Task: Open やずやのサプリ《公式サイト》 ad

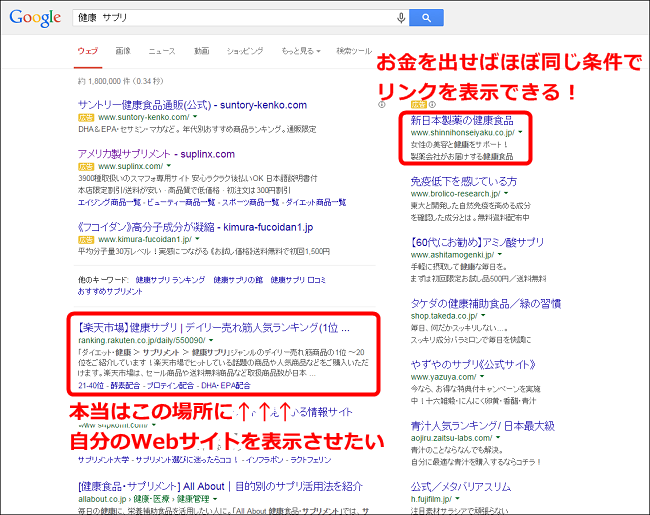Action: point(473,364)
